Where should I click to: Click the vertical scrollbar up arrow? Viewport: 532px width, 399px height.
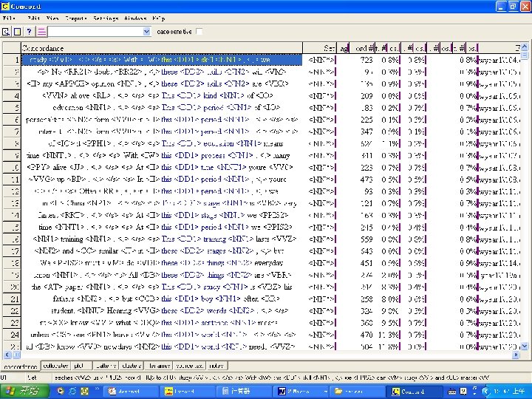pyautogui.click(x=524, y=47)
